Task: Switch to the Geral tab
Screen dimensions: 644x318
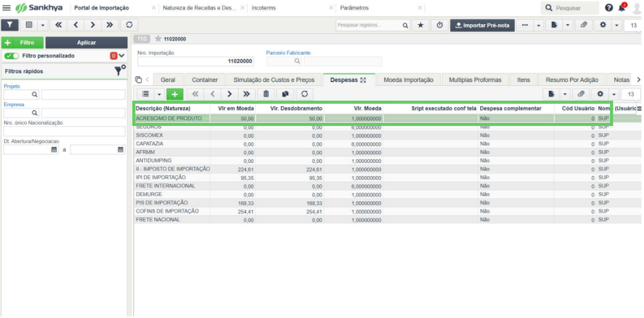Action: click(168, 80)
